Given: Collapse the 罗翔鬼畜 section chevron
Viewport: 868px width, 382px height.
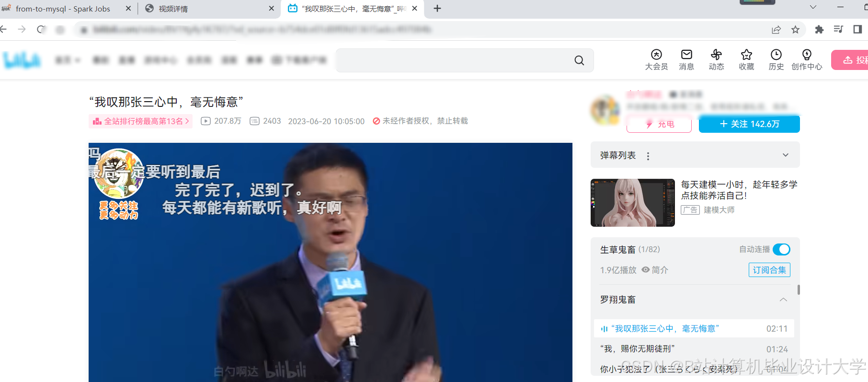Looking at the screenshot, I should click(x=783, y=300).
